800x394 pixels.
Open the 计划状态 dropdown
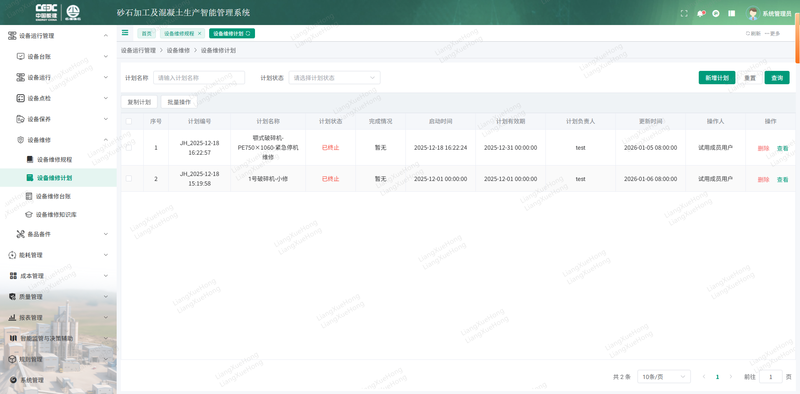pos(334,78)
